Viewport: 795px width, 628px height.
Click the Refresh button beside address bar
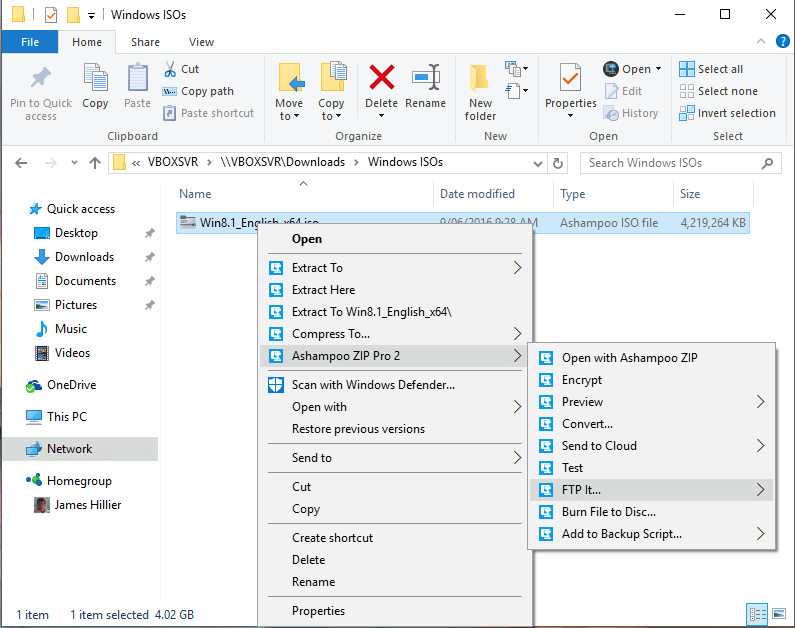click(558, 163)
